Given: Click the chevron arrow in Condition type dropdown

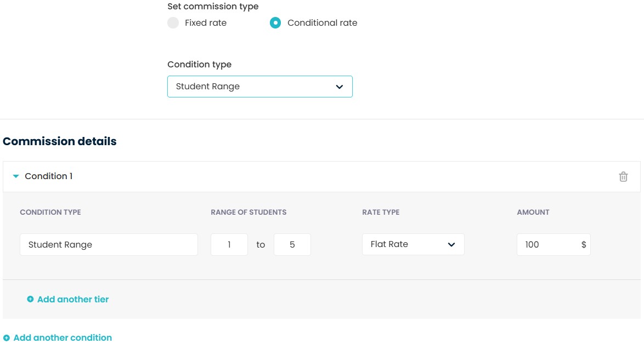Looking at the screenshot, I should [339, 87].
